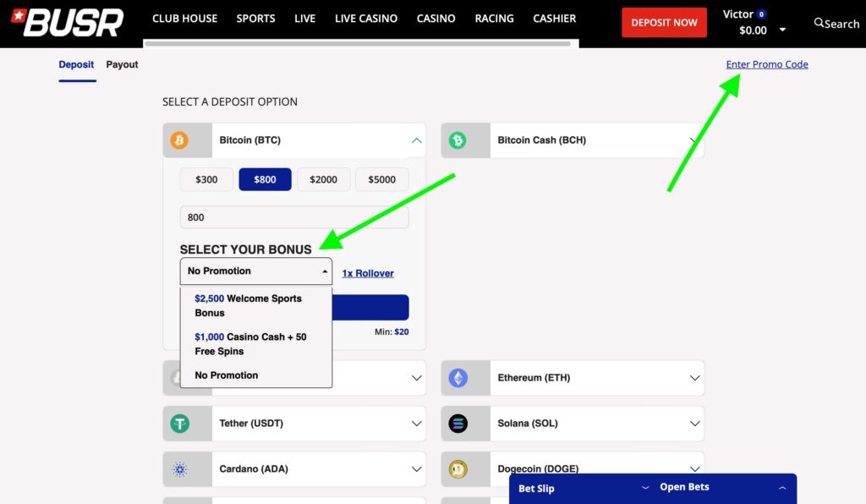Switch to the Deposit tab
Image resolution: width=866 pixels, height=504 pixels.
click(76, 64)
